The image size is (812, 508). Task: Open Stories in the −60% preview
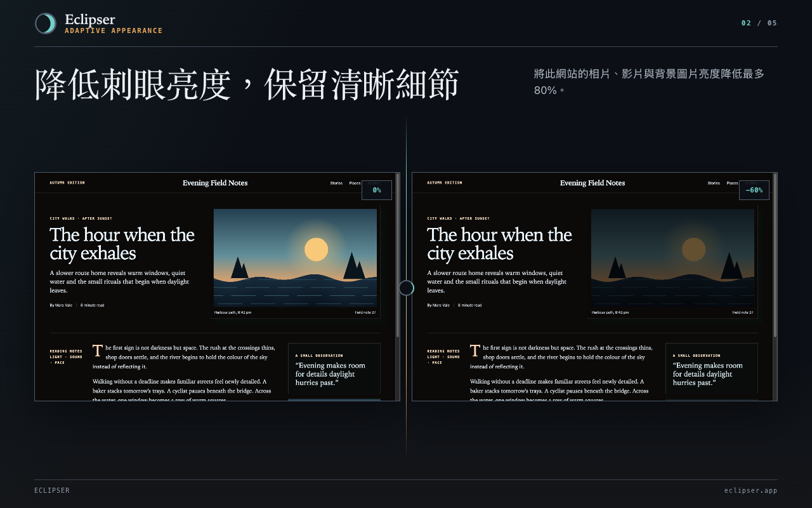point(714,183)
